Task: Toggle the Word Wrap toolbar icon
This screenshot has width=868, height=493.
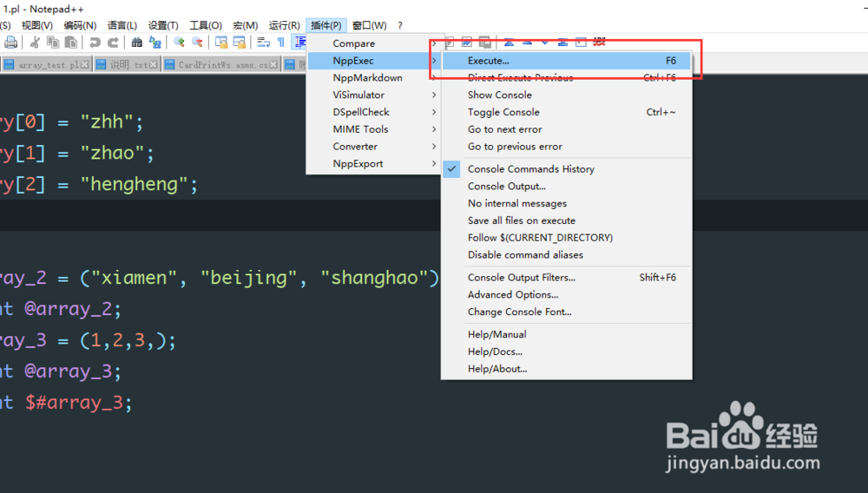Action: coord(264,42)
